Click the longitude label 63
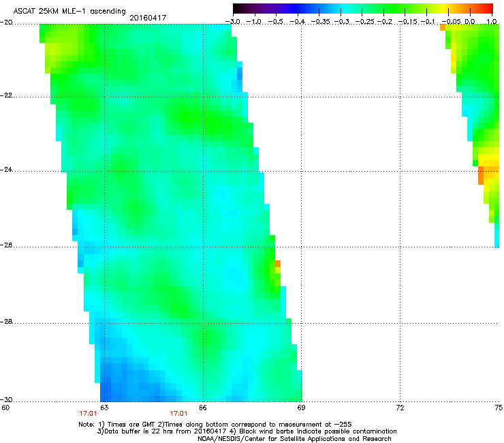The image size is (504, 443). pyautogui.click(x=104, y=408)
